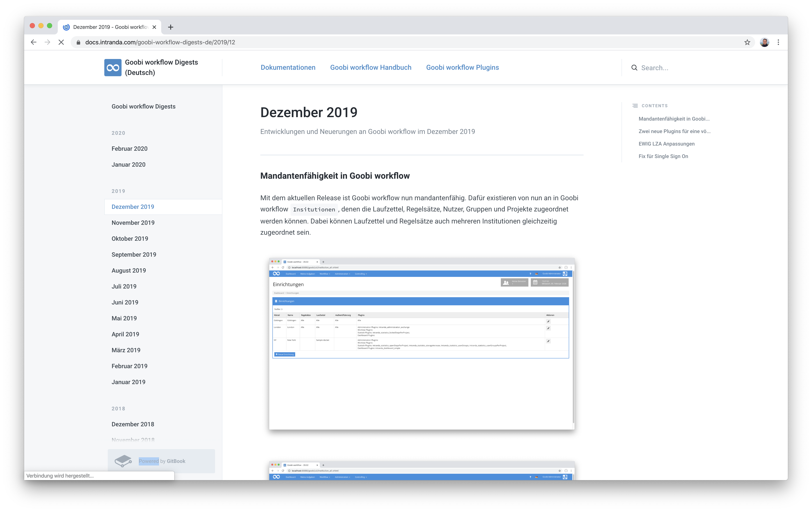This screenshot has height=512, width=812.
Task: Open the Februar 2020 digest
Action: [x=130, y=149]
